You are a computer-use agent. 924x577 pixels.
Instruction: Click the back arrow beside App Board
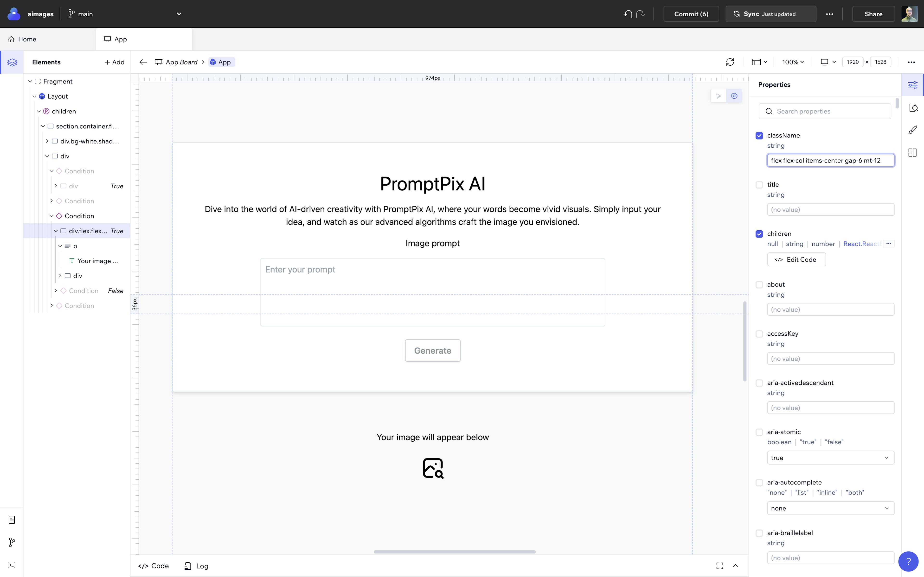coord(143,62)
